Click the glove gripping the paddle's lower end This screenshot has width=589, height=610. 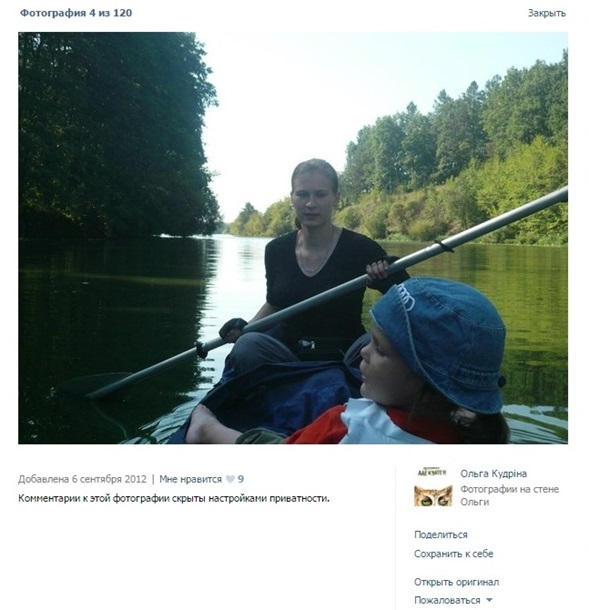click(x=233, y=329)
